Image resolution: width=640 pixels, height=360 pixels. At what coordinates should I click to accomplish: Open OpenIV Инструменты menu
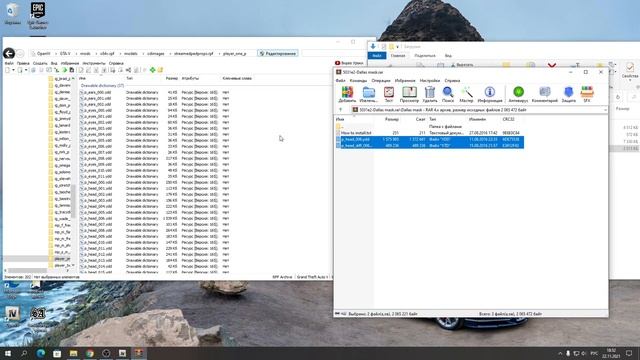[x=94, y=63]
